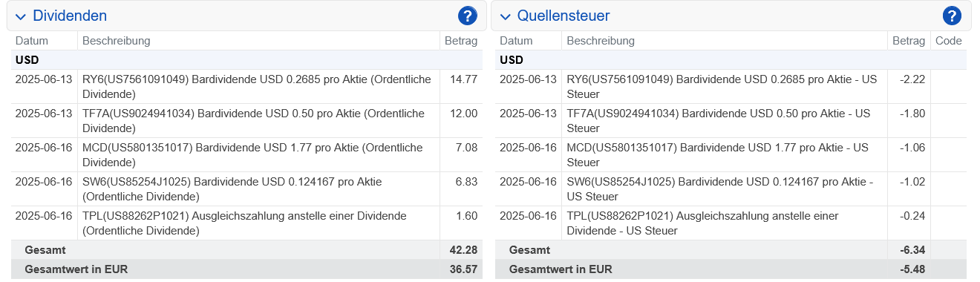Select Datum column header in Dividenden table

pos(31,41)
